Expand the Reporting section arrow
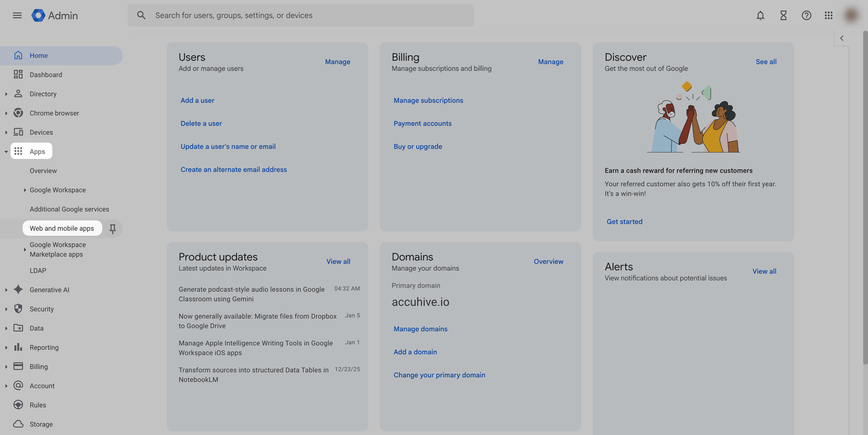 [6, 348]
